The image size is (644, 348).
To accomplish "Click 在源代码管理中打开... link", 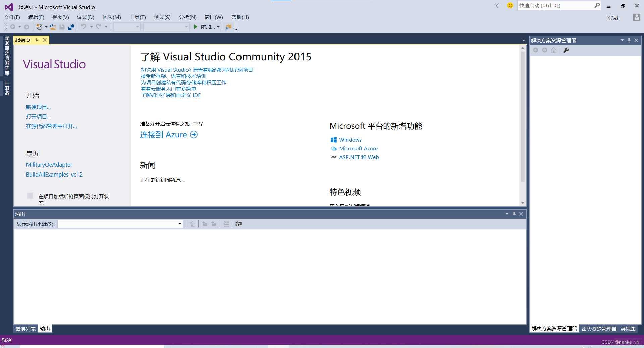I will pos(51,126).
